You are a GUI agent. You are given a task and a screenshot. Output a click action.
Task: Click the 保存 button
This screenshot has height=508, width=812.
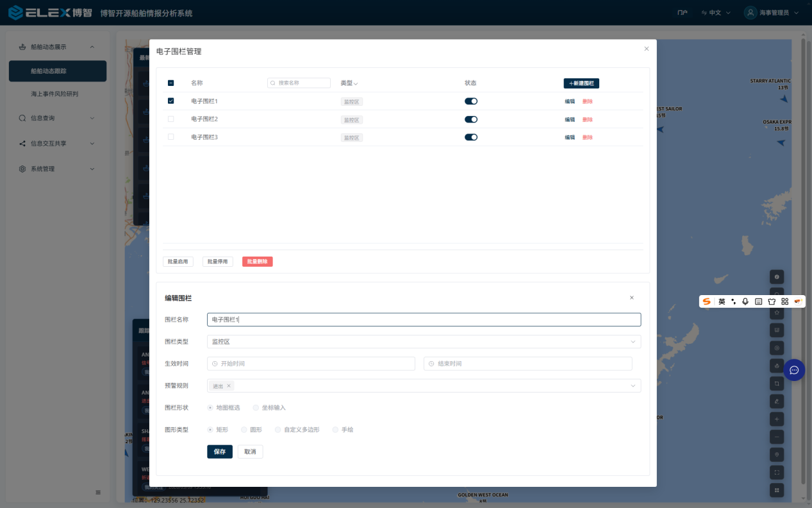coord(219,452)
